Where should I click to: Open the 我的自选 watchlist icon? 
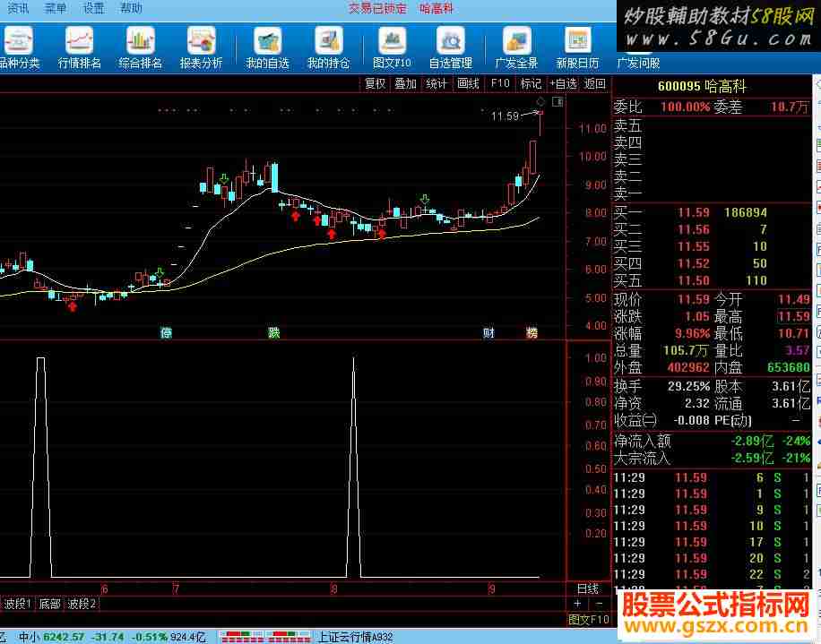(x=268, y=48)
